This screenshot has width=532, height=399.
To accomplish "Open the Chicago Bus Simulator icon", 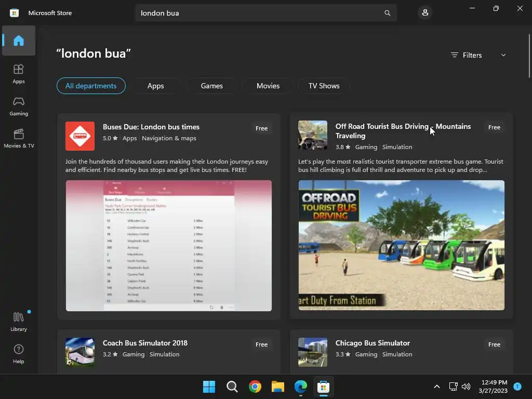I will [x=313, y=352].
